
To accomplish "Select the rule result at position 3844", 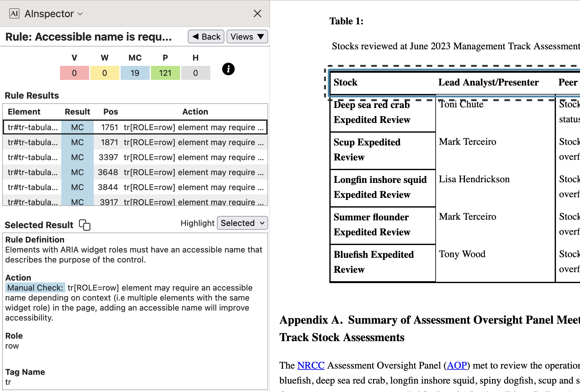I will (135, 187).
